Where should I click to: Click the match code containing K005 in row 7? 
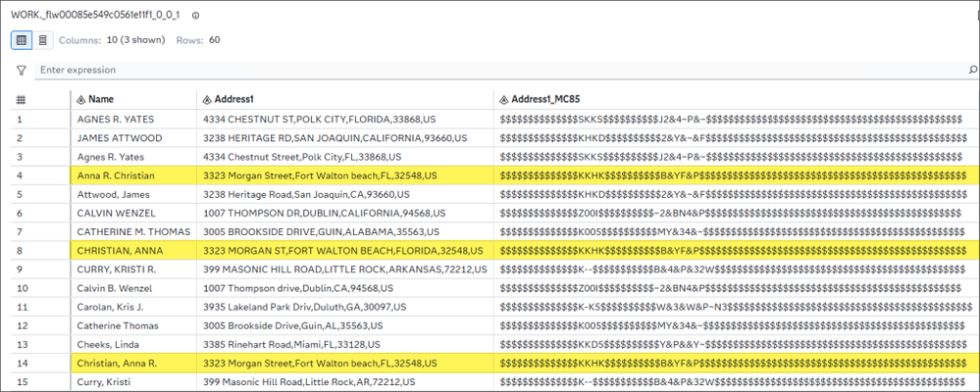pos(733,231)
